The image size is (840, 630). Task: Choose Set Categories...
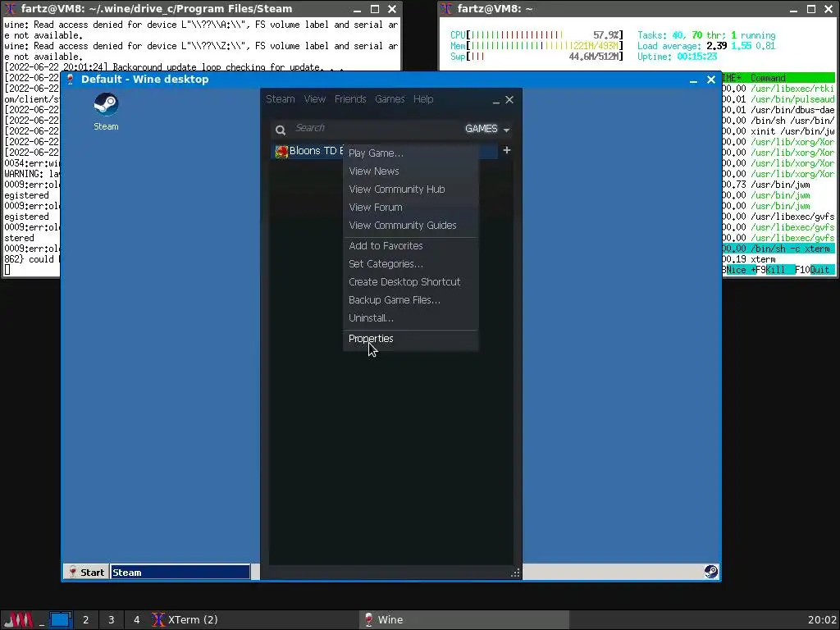point(410,264)
